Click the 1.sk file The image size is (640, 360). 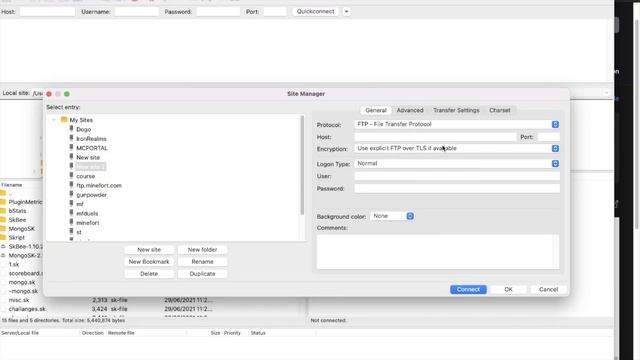pyautogui.click(x=14, y=264)
